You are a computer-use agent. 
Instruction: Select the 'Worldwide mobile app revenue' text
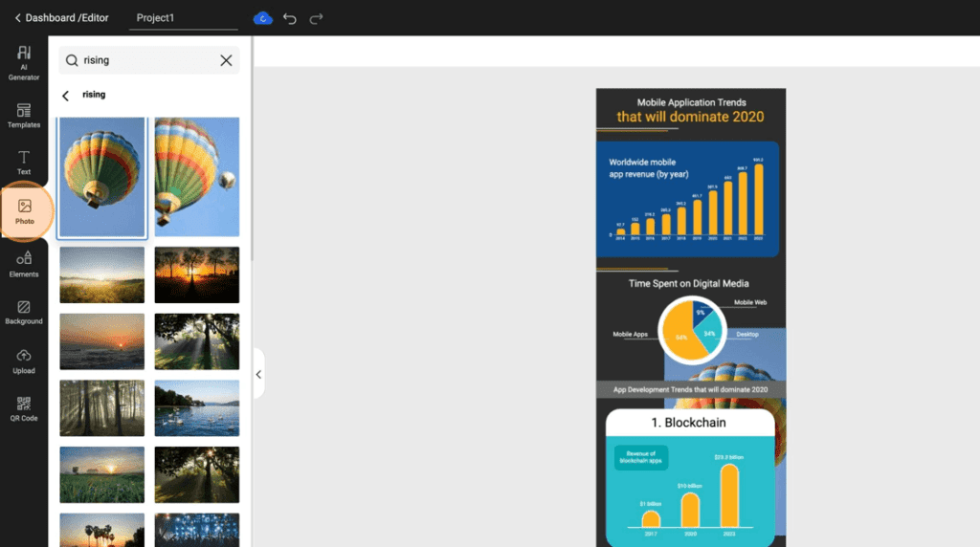649,168
